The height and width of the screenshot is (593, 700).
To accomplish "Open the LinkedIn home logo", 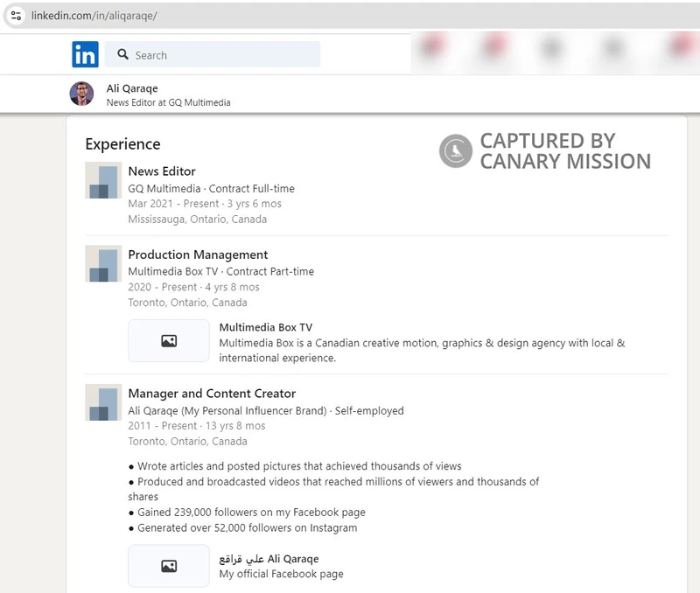I will point(85,54).
